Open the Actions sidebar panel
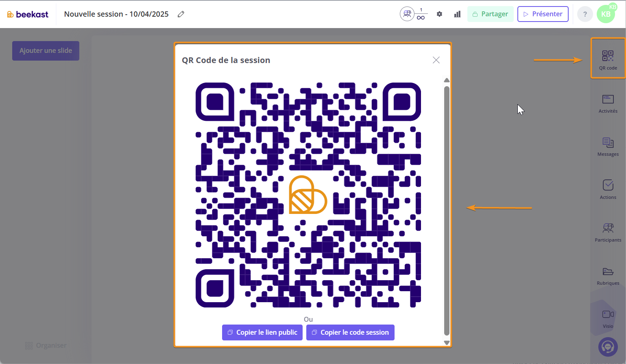Image resolution: width=626 pixels, height=364 pixels. [608, 190]
